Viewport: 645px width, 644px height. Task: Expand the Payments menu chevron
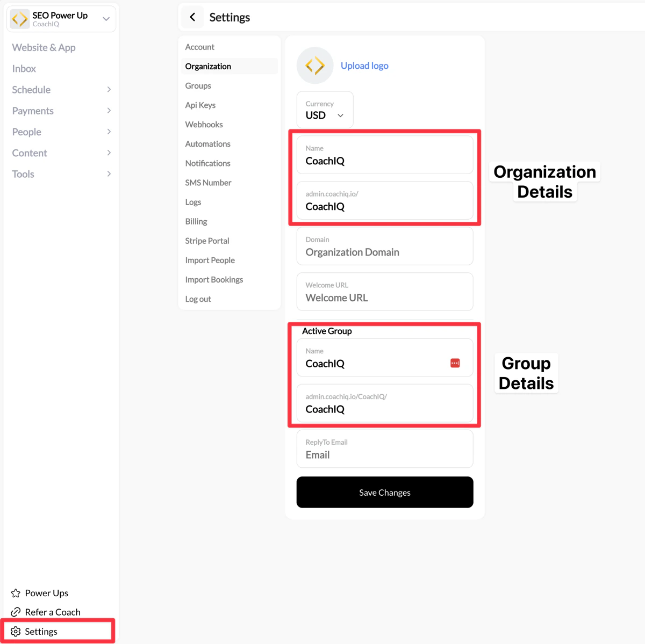click(x=109, y=111)
